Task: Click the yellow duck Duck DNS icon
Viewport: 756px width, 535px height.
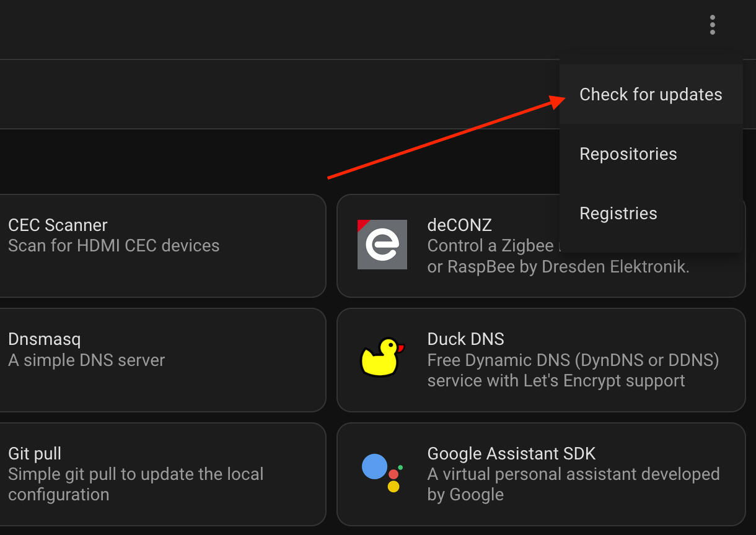Action: point(381,357)
